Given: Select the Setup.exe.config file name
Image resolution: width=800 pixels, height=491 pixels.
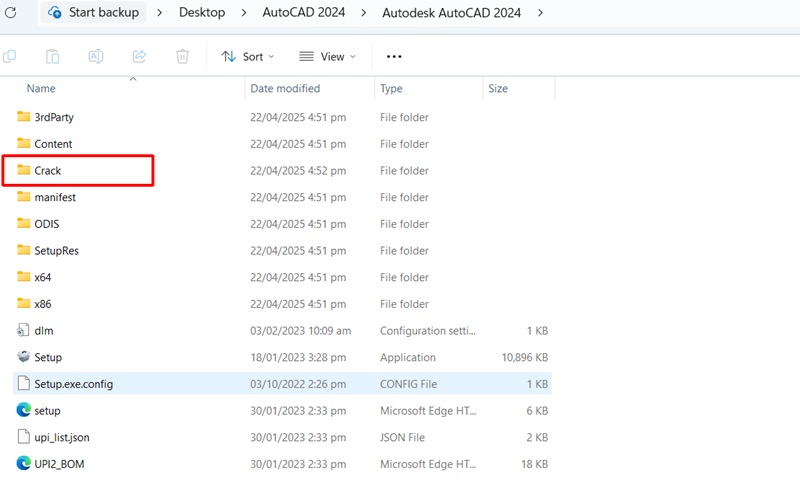Looking at the screenshot, I should (73, 384).
